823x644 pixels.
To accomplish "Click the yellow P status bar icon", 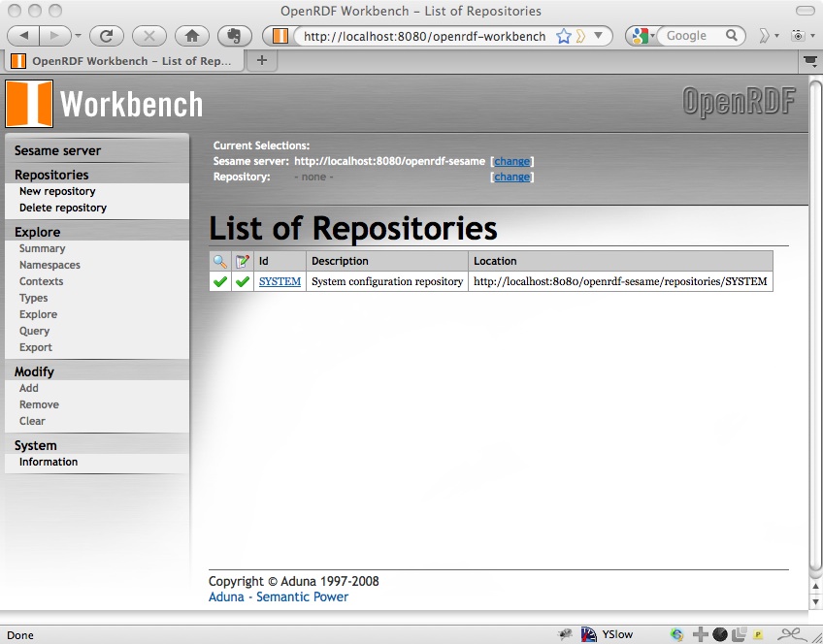I will 758,635.
